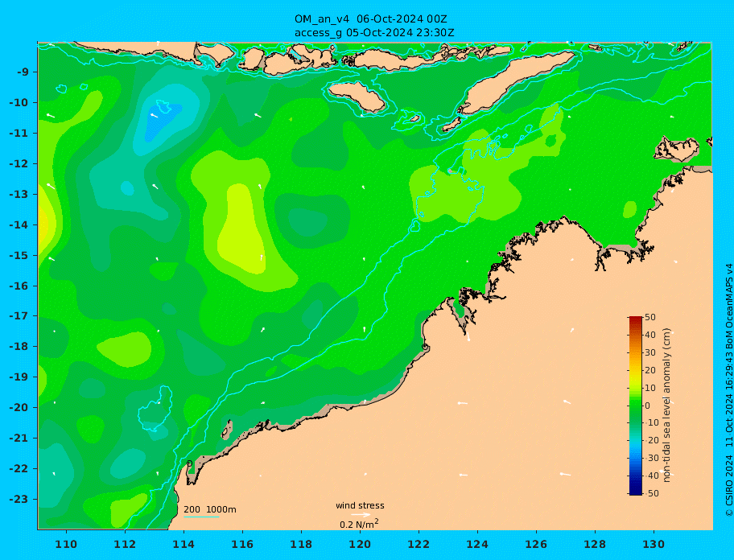Click longitude axis label '110'
734x560 pixels.
(x=67, y=544)
